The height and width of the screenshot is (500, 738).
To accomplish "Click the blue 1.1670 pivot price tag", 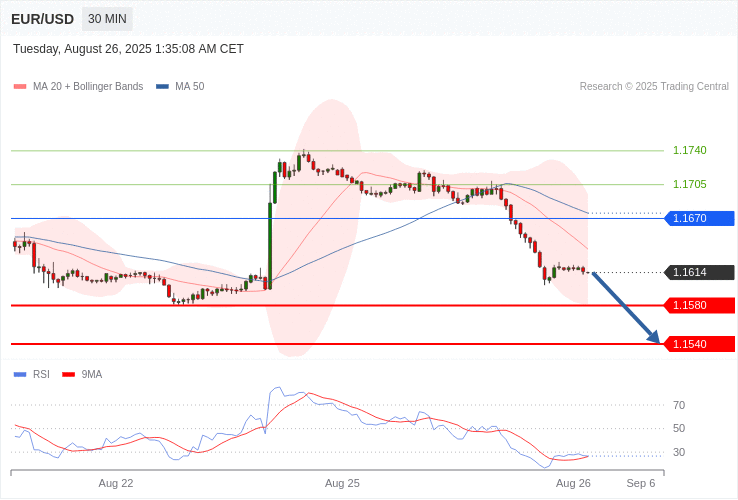I will point(699,218).
